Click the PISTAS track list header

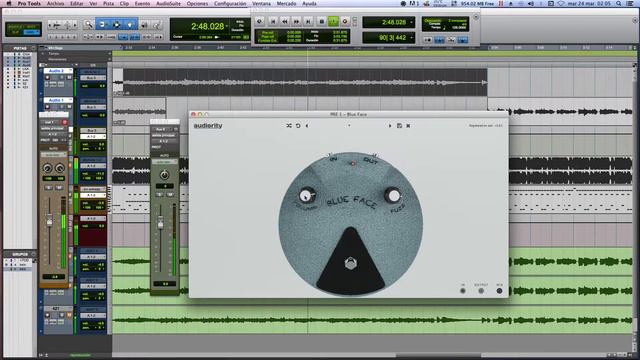pyautogui.click(x=20, y=48)
